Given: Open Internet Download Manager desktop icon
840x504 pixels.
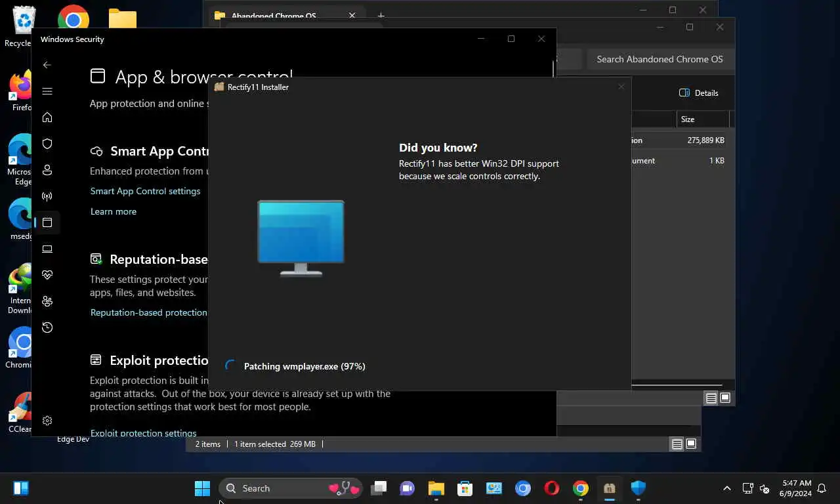Looking at the screenshot, I should [20, 287].
